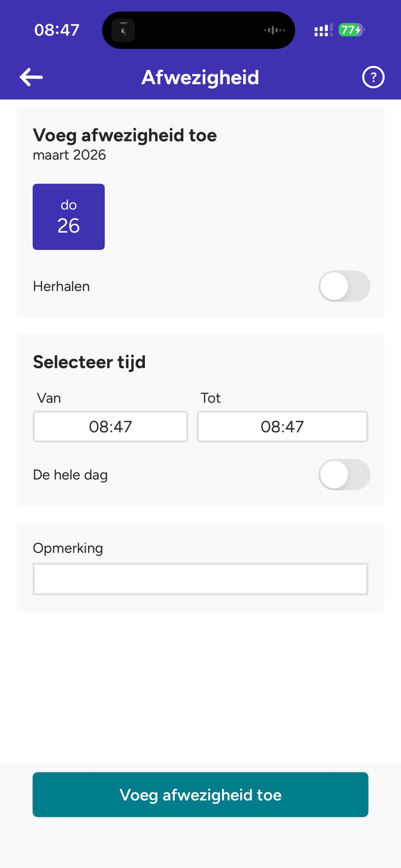Open the Van start time picker
This screenshot has width=401, height=868.
(111, 426)
